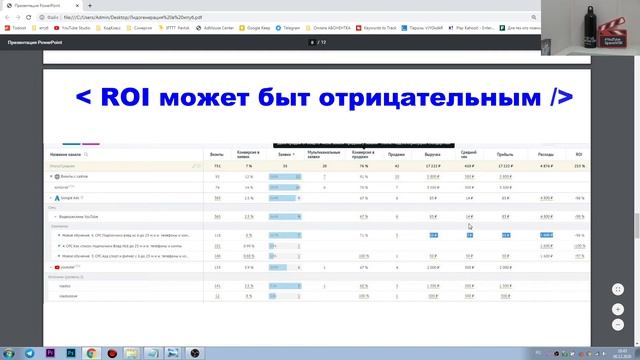
Task: Click the 'Расходы' column header
Action: point(546,155)
